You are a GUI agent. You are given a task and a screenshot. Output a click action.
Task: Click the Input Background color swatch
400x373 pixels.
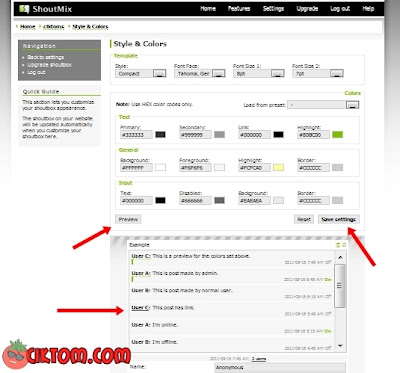(x=278, y=201)
